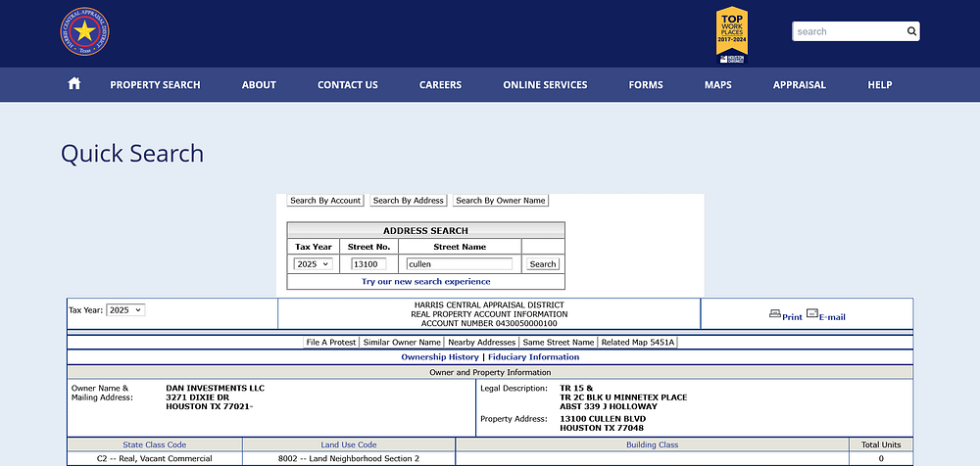Click the Top Work Places badge
Screen dimensions: 980x466
(x=732, y=35)
